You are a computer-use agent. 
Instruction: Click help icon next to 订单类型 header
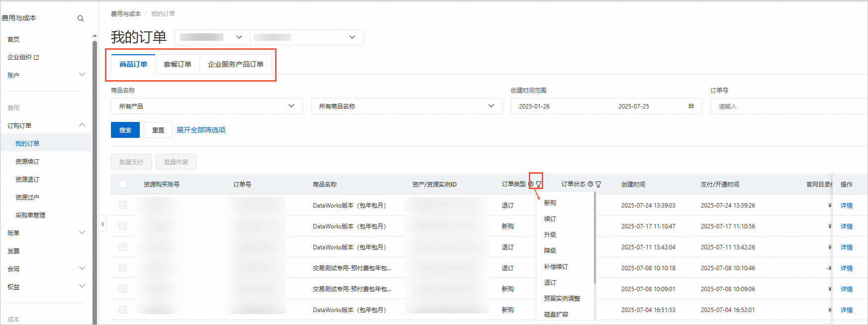click(531, 184)
